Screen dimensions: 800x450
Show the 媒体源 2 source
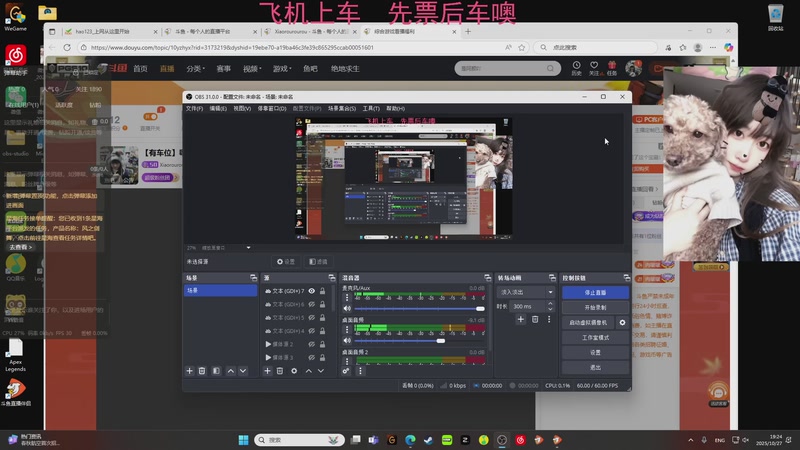[312, 344]
